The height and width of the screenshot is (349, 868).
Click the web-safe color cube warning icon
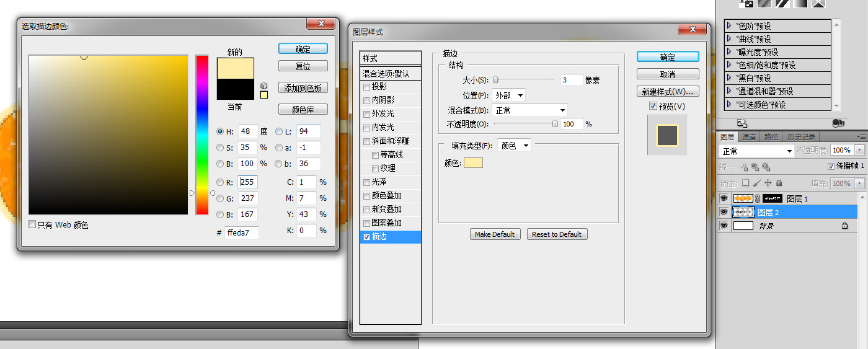pos(263,85)
